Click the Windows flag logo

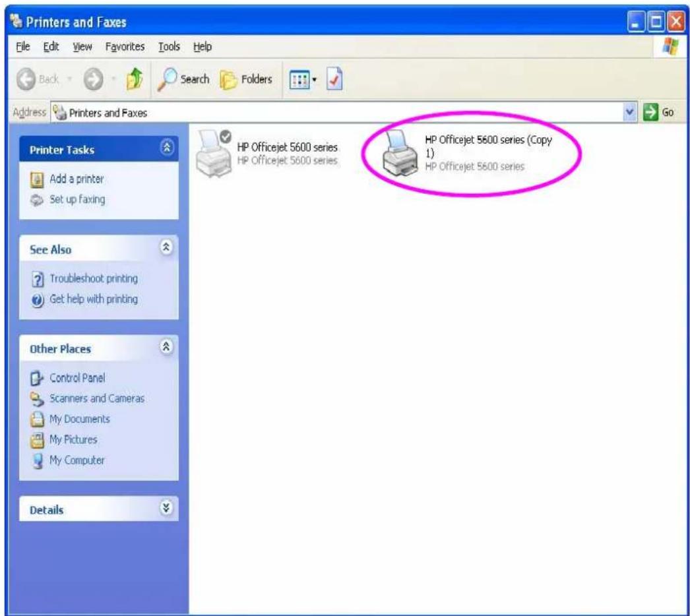pyautogui.click(x=671, y=46)
